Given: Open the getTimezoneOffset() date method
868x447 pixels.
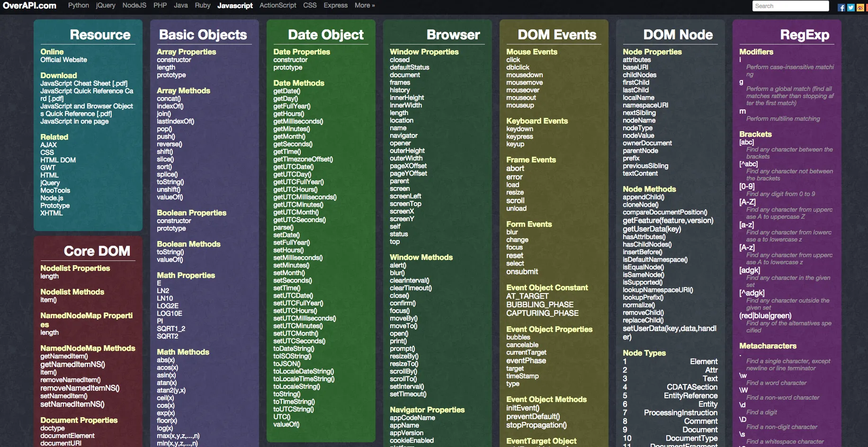Looking at the screenshot, I should 303,159.
